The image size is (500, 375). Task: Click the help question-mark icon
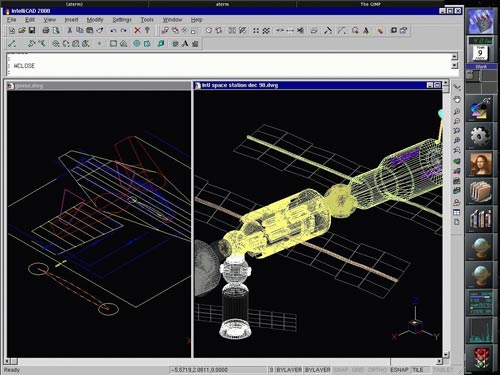pyautogui.click(x=147, y=31)
